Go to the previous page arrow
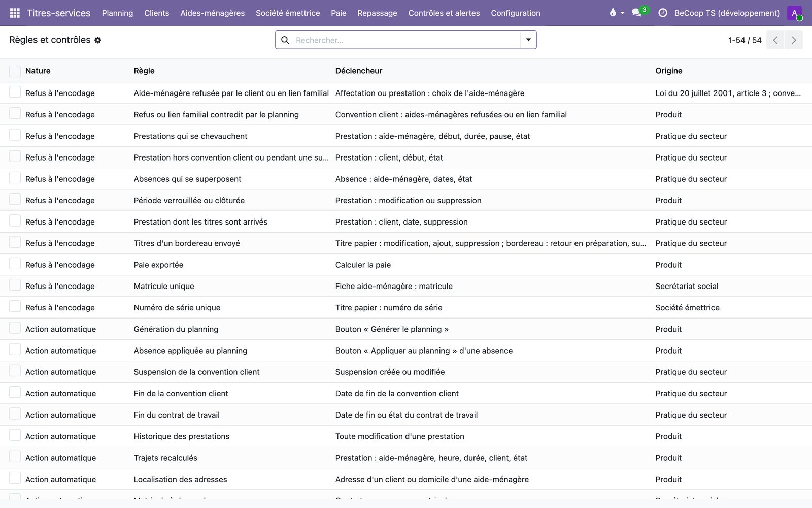This screenshot has height=508, width=812. click(775, 40)
